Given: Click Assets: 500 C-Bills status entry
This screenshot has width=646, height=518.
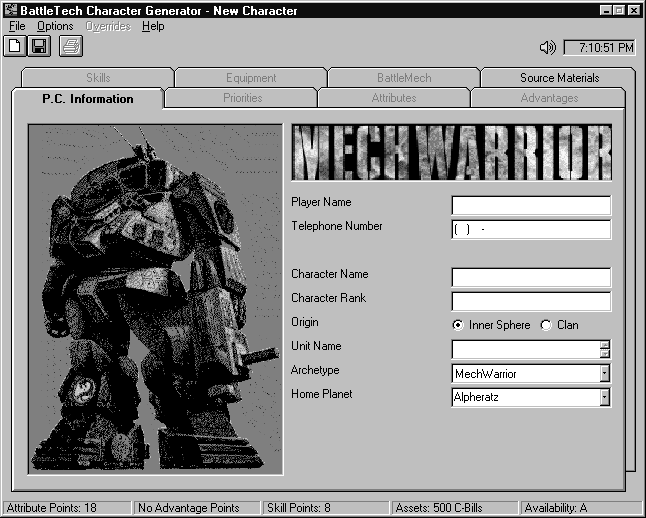Looking at the screenshot, I should pyautogui.click(x=454, y=508).
